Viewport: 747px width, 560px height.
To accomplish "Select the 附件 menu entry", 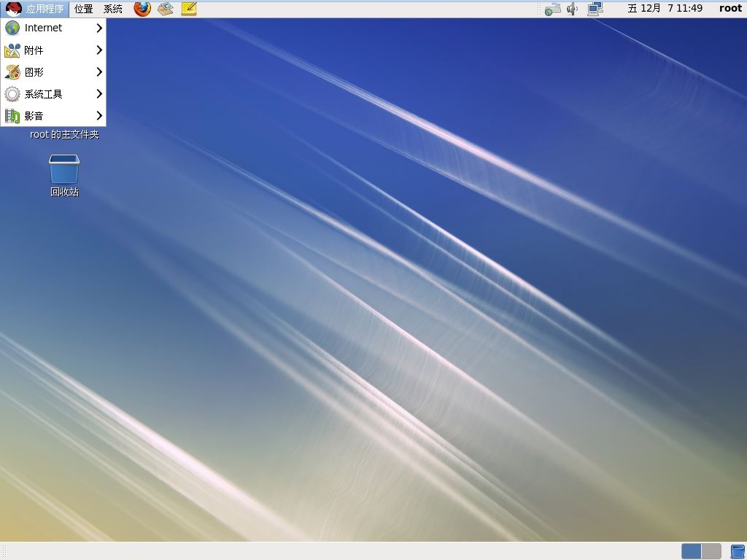I will coord(53,50).
